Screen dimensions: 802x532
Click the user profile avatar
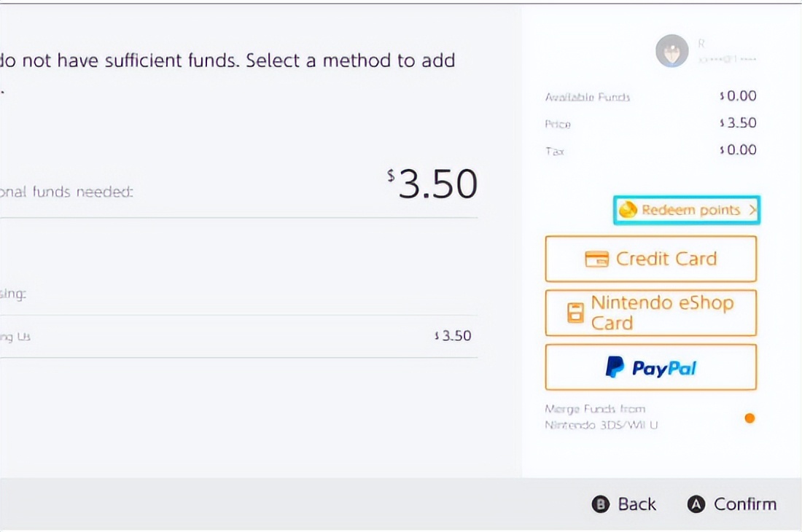coord(671,51)
